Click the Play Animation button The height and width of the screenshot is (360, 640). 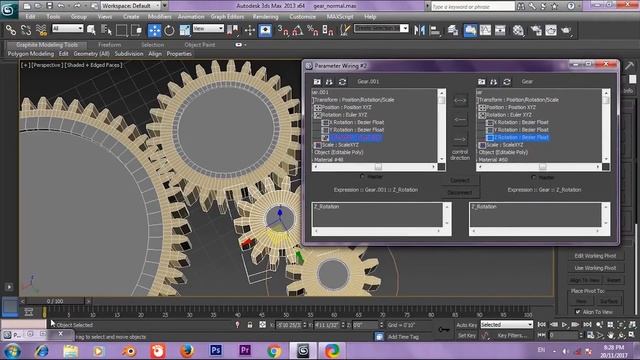tap(564, 324)
